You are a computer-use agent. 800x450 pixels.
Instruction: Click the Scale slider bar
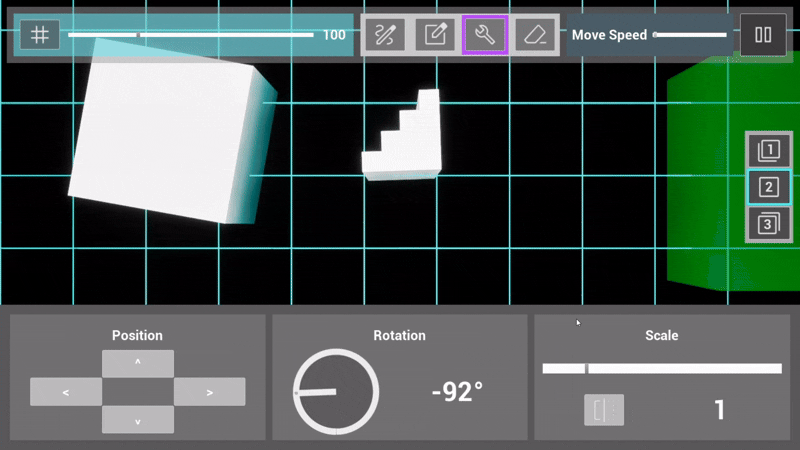tap(662, 368)
